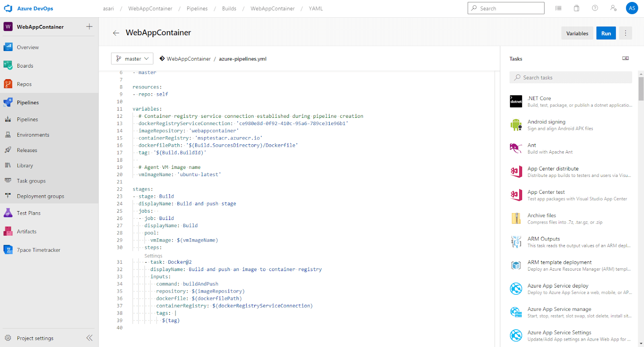Select the Android signing task
This screenshot has width=644, height=347.
(571, 125)
